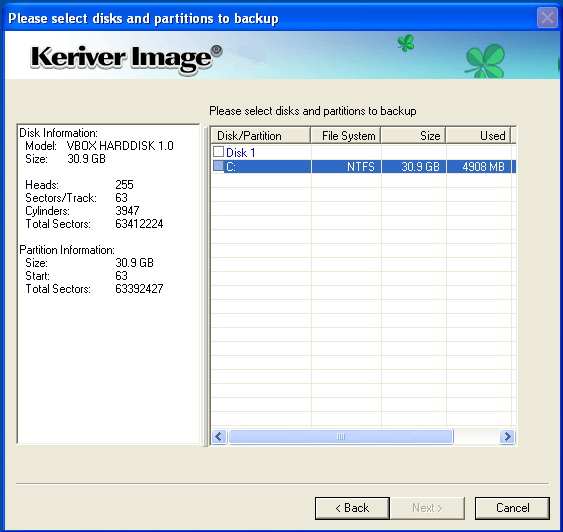Click the Cylinders value 3947
This screenshot has height=532, width=563.
(127, 211)
